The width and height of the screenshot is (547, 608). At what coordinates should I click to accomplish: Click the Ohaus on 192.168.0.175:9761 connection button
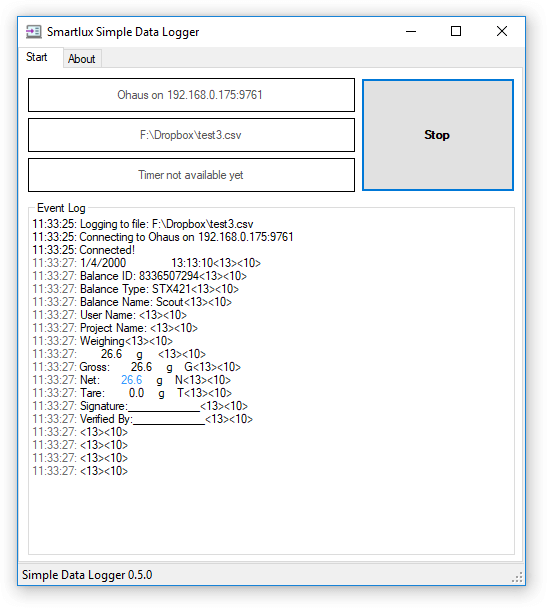191,95
